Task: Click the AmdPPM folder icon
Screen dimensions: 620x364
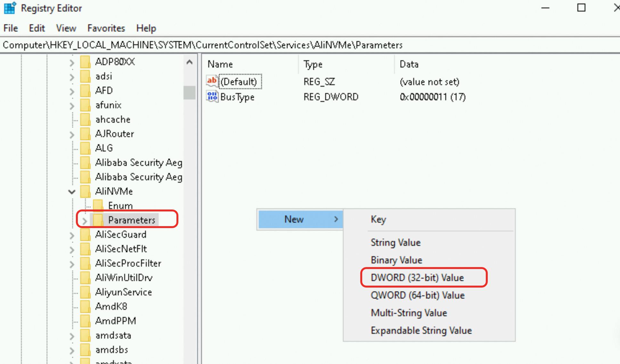Action: [85, 321]
